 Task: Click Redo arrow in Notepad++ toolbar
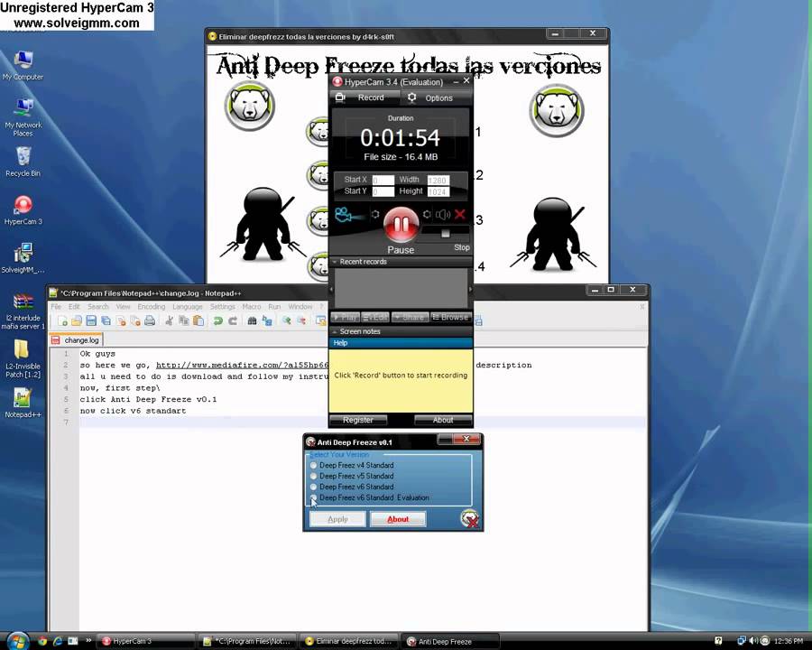pos(233,320)
